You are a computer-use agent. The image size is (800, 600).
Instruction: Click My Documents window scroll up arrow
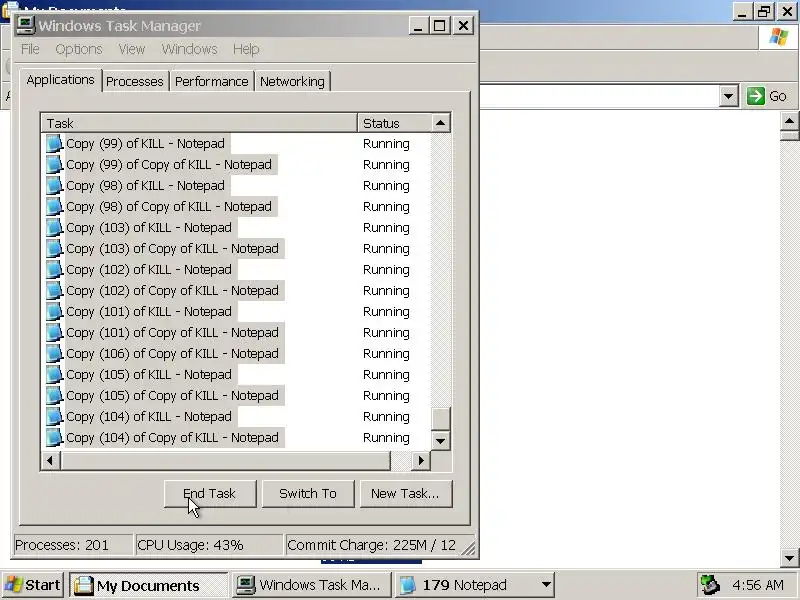[x=789, y=121]
